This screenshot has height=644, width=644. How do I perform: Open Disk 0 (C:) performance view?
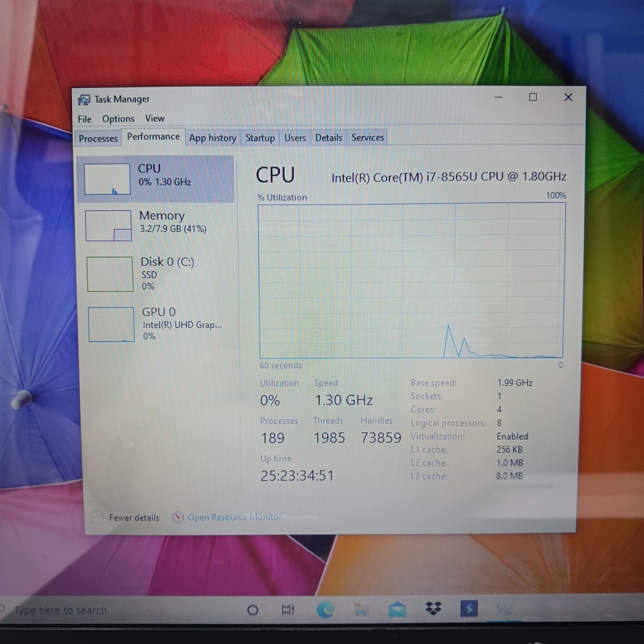pyautogui.click(x=167, y=273)
